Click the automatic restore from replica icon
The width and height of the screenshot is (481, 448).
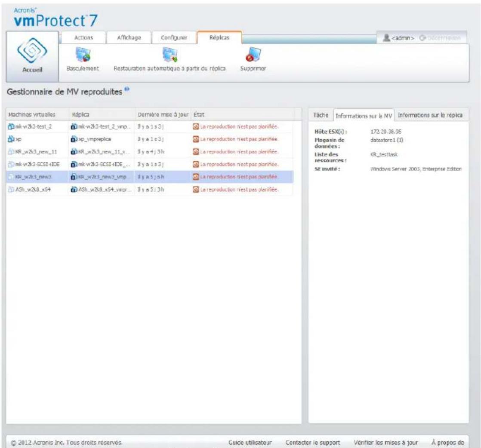[x=170, y=55]
